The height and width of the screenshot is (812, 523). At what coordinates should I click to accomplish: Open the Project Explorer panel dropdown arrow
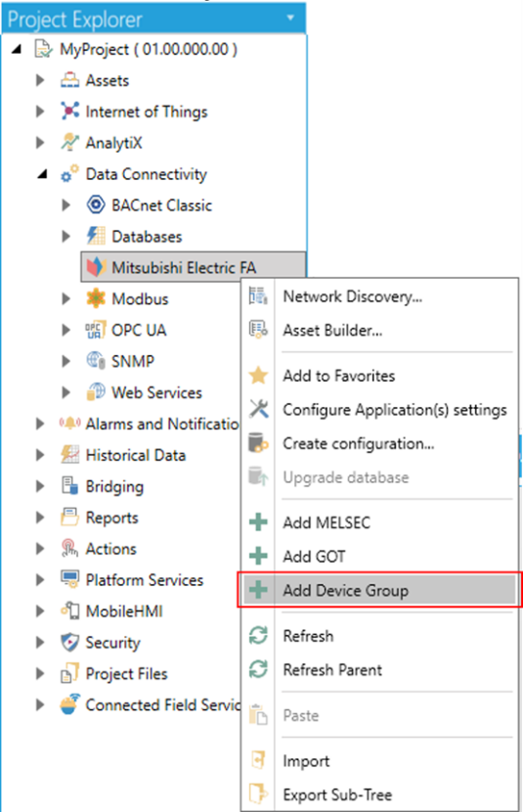click(290, 19)
